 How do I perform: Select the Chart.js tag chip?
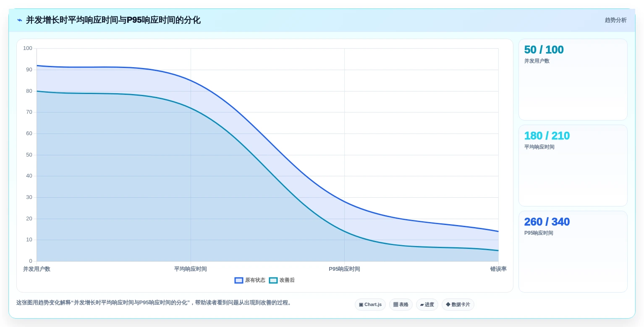pyautogui.click(x=370, y=304)
